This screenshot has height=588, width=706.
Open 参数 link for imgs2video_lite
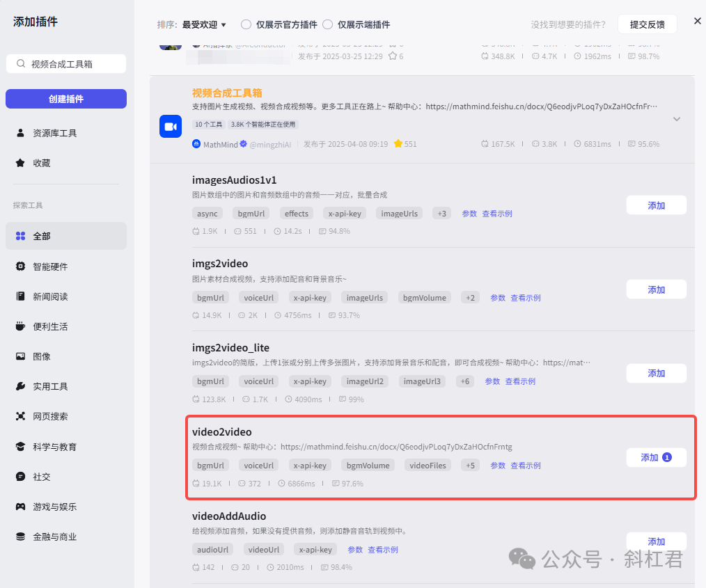point(492,381)
